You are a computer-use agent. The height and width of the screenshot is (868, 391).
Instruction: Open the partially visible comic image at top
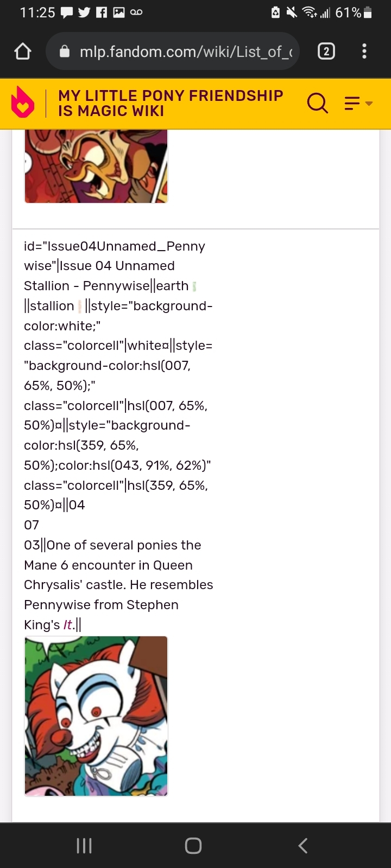(x=96, y=166)
